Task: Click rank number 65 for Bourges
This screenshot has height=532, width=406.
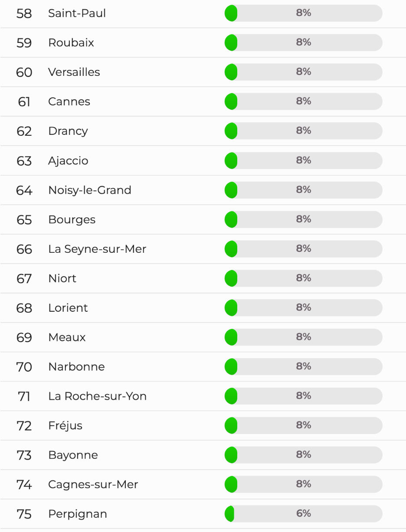Action: (24, 220)
